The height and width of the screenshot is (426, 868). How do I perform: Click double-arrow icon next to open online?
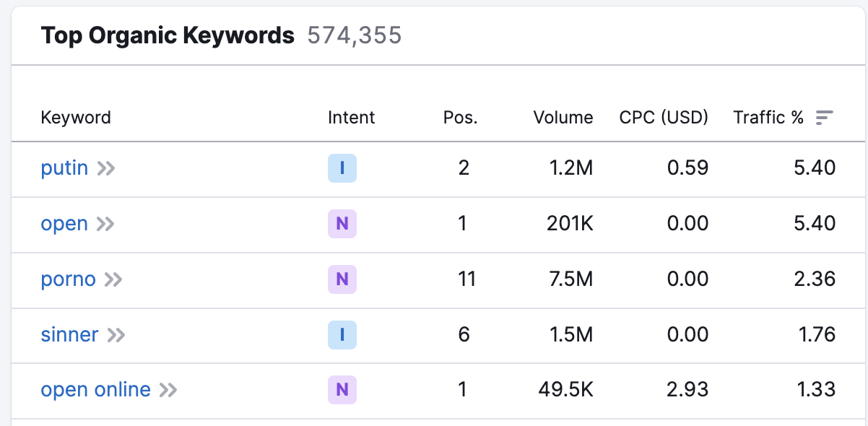[168, 391]
